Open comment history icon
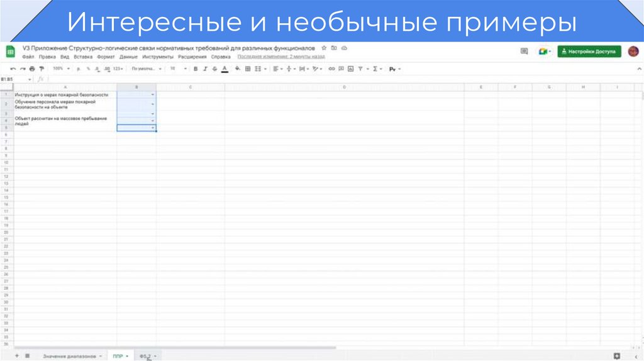This screenshot has width=644, height=361. click(524, 52)
